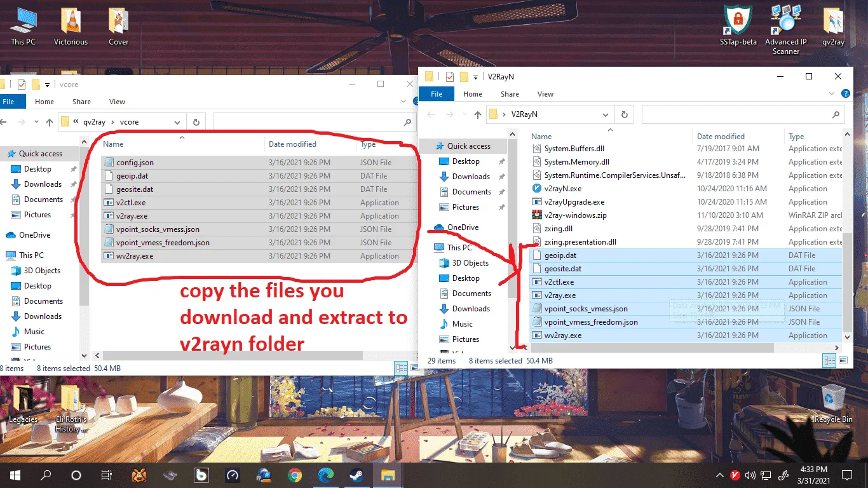Open This PC desktop icon

coord(23,27)
